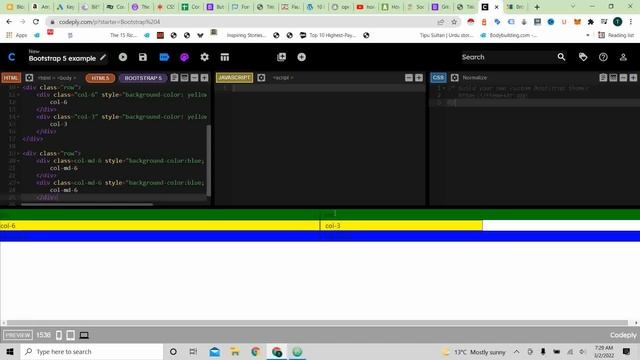Click format icon in CSS panel
Screen dimensions: 640x360
613,78
